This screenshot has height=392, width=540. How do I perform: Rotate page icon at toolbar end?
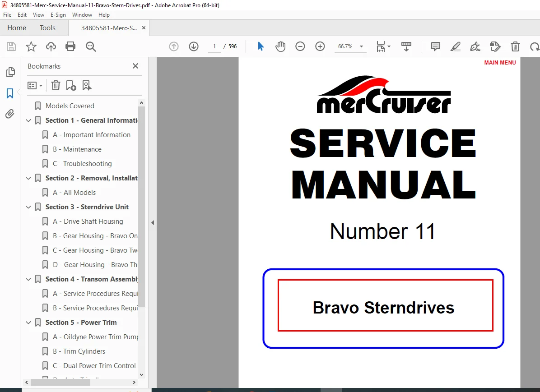pyautogui.click(x=535, y=46)
